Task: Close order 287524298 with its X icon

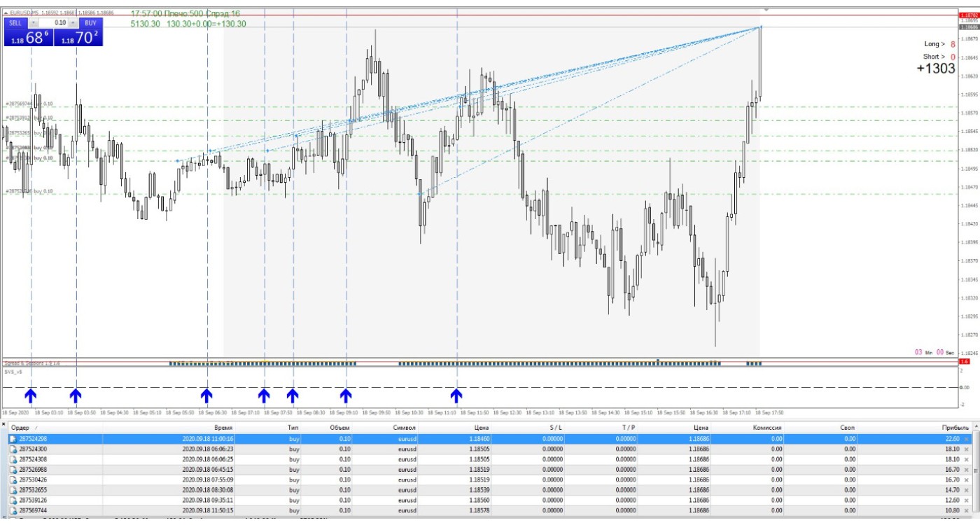Action: [x=967, y=439]
